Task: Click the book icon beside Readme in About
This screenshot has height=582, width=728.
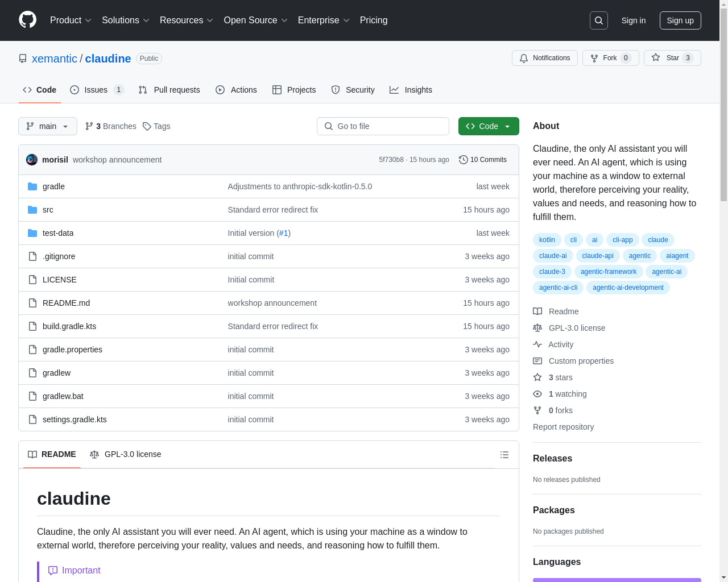Action: coord(537,311)
